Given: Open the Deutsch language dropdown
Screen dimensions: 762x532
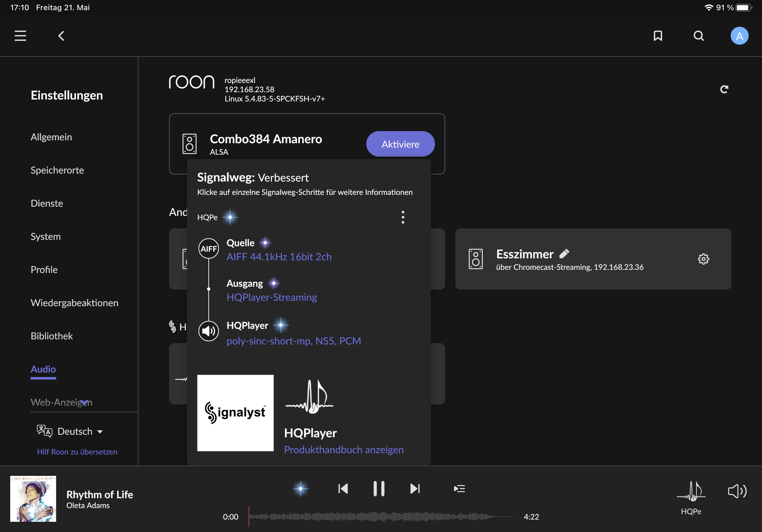Looking at the screenshot, I should (x=75, y=431).
